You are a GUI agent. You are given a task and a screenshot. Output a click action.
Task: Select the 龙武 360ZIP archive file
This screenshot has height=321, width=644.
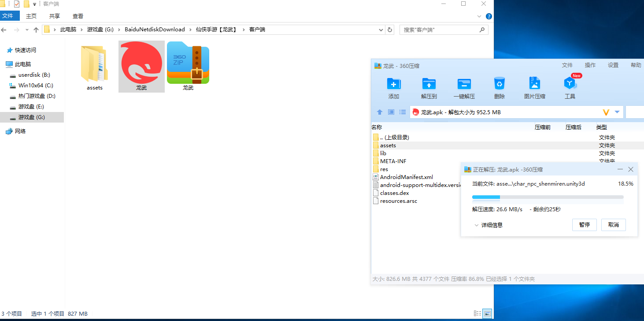click(188, 66)
